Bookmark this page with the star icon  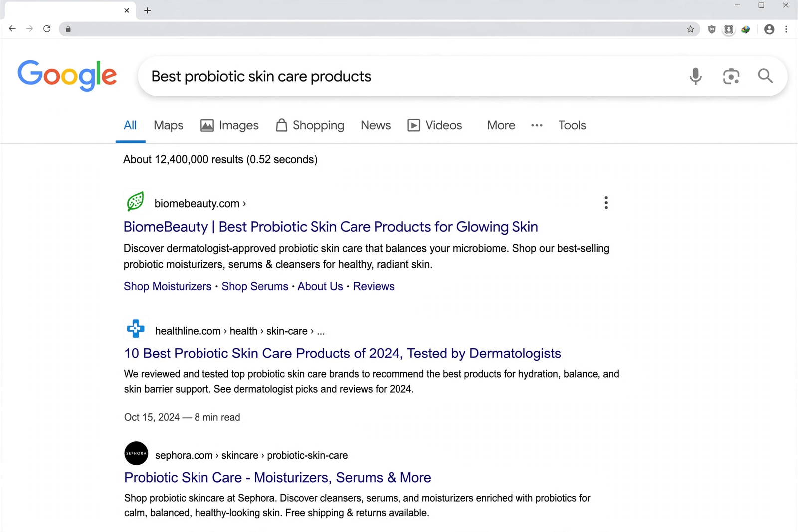click(690, 29)
